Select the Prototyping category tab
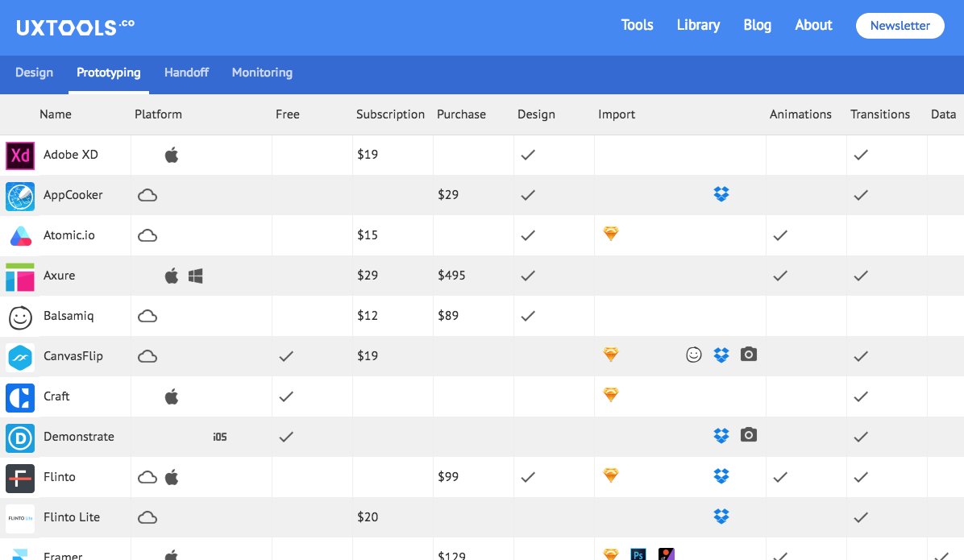Screen dimensions: 964x560 pos(108,73)
